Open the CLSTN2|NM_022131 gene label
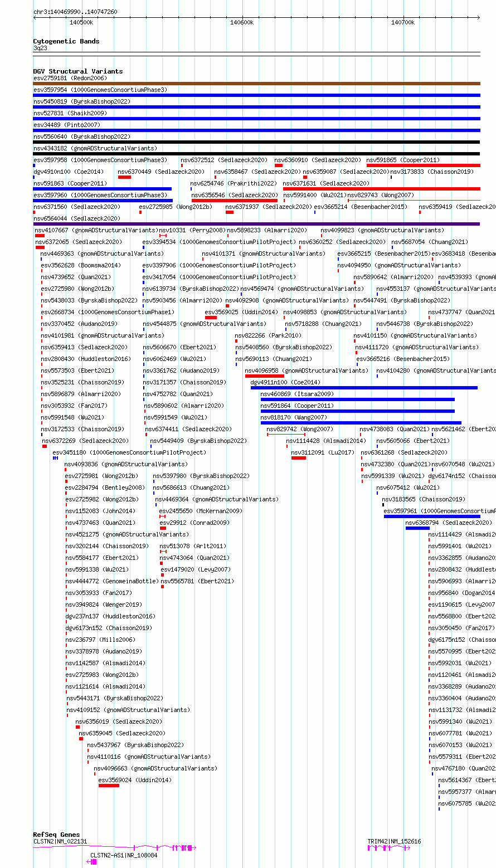Image resolution: width=496 pixels, height=868 pixels. click(60, 841)
